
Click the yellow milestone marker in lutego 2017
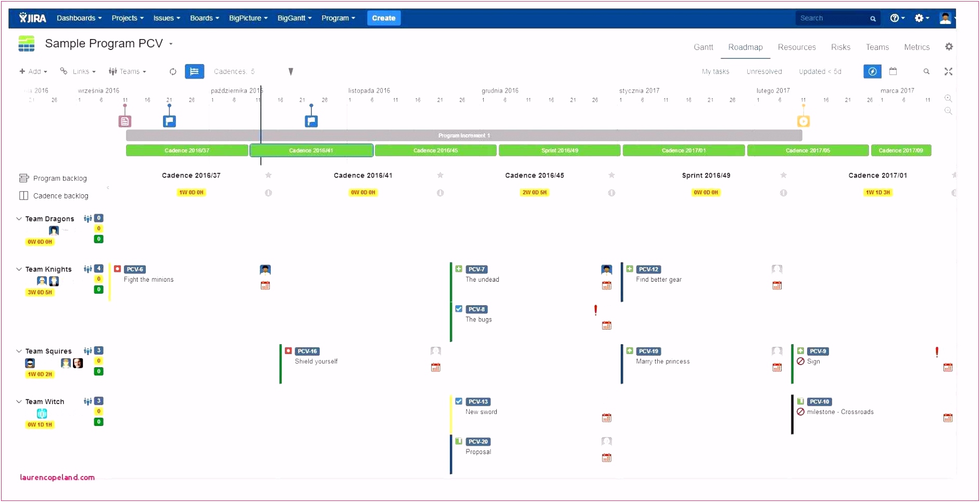[803, 121]
